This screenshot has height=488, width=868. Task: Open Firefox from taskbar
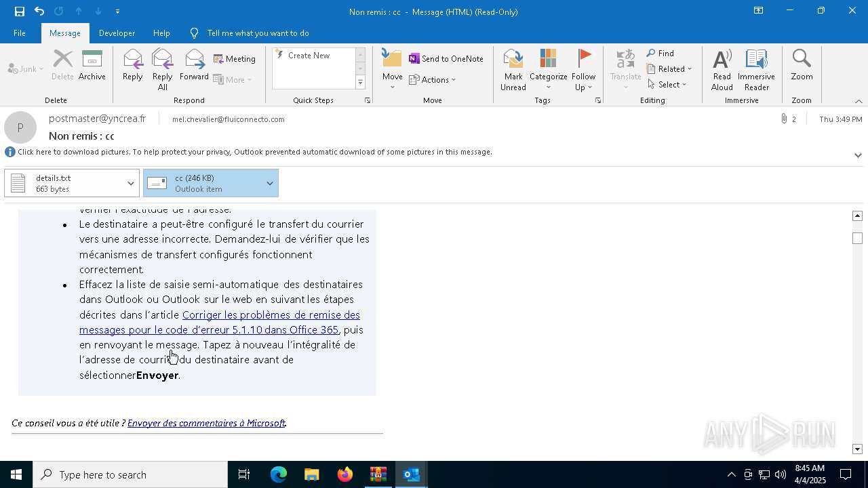point(345,474)
